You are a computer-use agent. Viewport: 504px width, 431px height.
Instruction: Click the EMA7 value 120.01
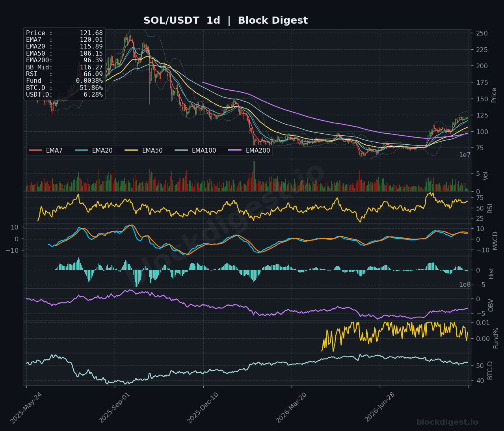[91, 40]
